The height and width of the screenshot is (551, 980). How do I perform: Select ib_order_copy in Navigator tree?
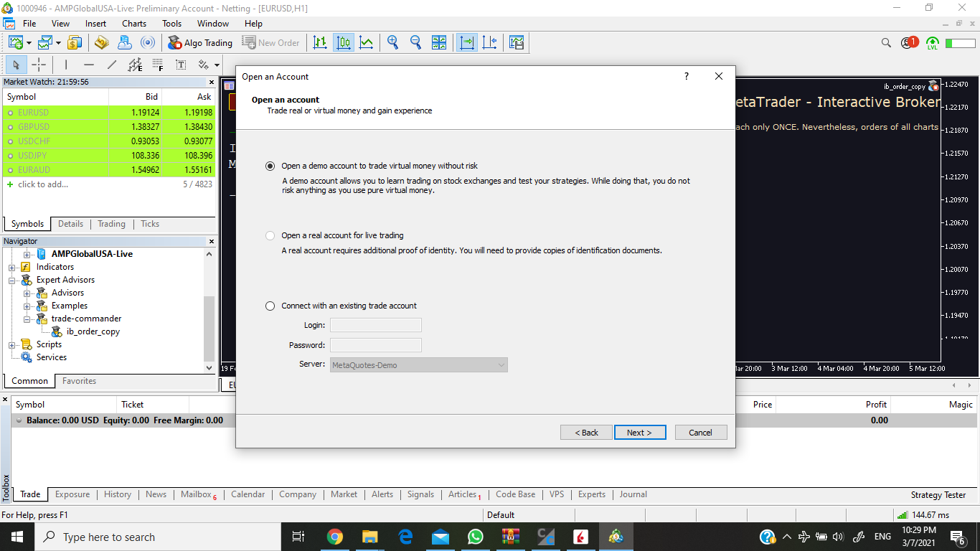[93, 331]
